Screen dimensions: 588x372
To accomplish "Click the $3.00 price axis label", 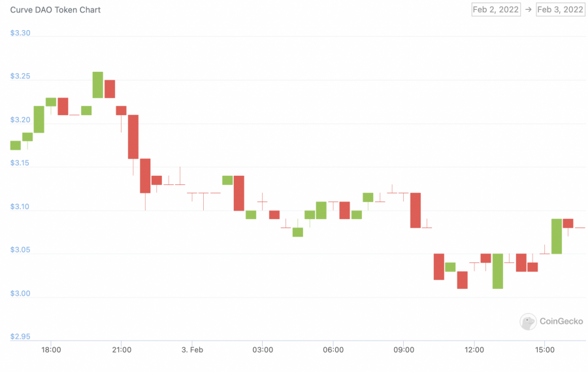I will (x=20, y=293).
